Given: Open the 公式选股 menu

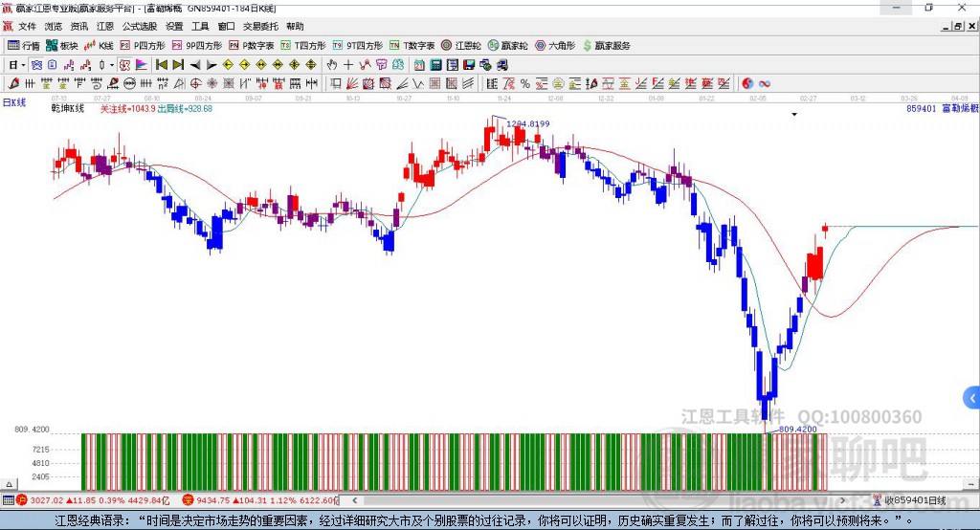Looking at the screenshot, I should point(140,26).
